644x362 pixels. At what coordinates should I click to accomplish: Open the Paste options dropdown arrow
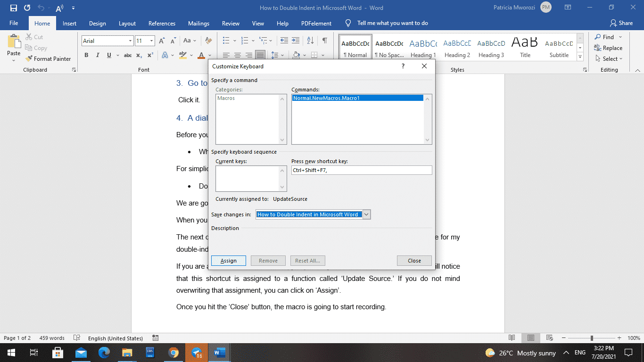14,60
